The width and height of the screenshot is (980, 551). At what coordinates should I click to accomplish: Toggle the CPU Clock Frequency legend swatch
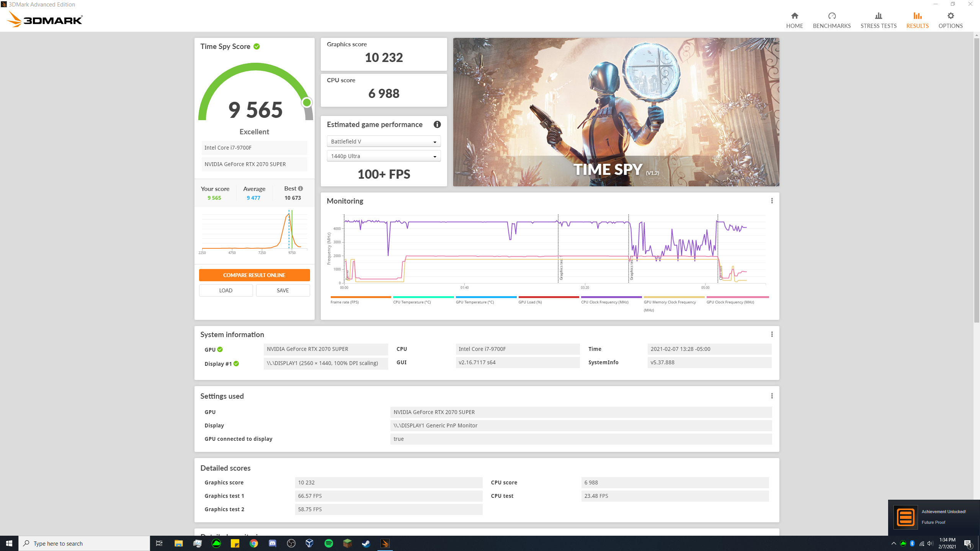click(x=611, y=297)
